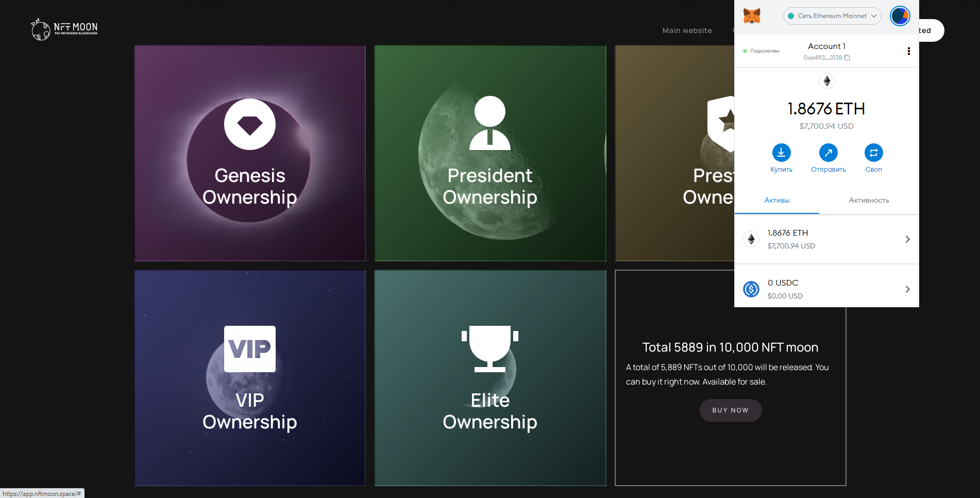
Task: Click the Купить buy icon
Action: click(781, 153)
